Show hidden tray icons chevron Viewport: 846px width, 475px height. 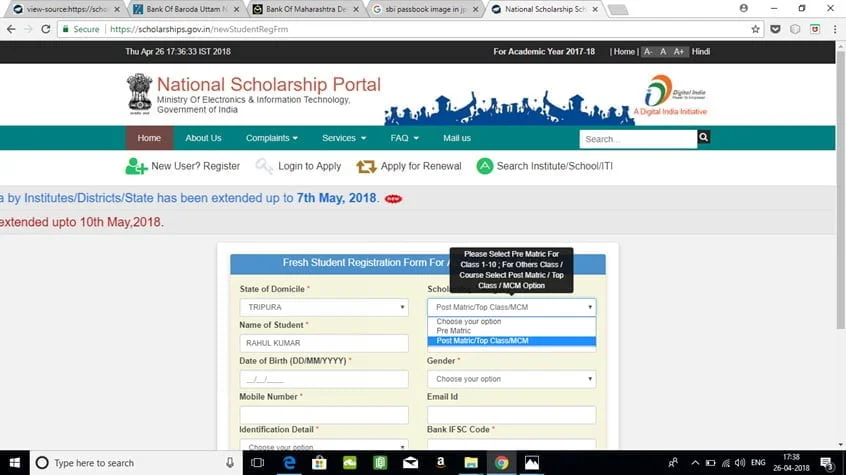click(695, 463)
